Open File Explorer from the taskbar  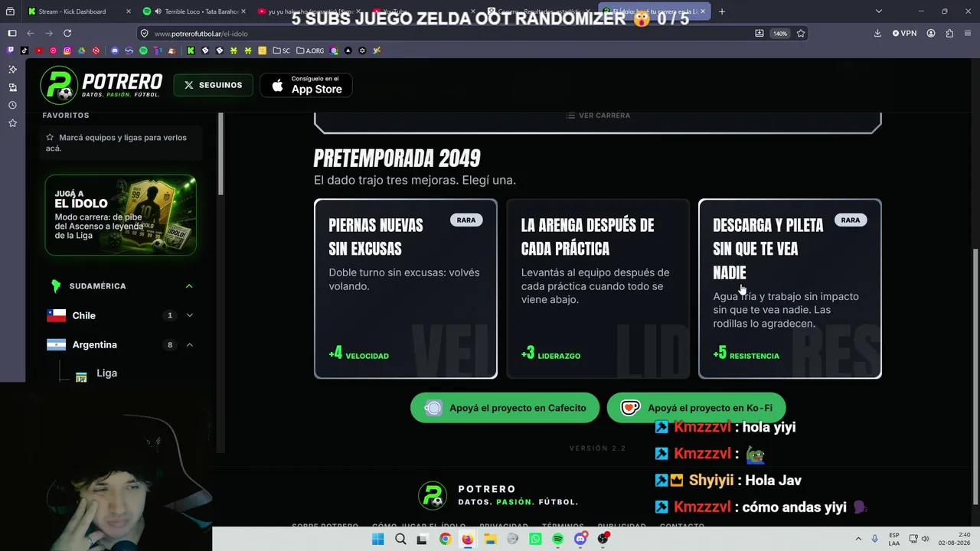(490, 539)
